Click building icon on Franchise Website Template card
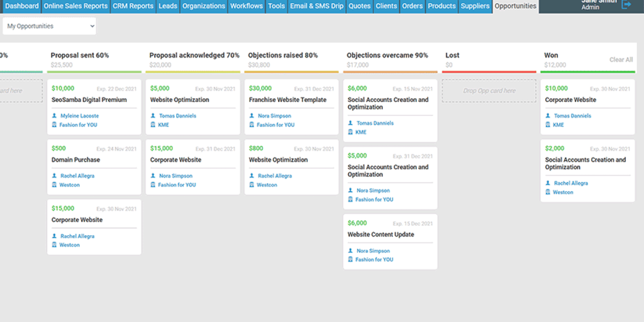644x322 pixels. click(252, 125)
